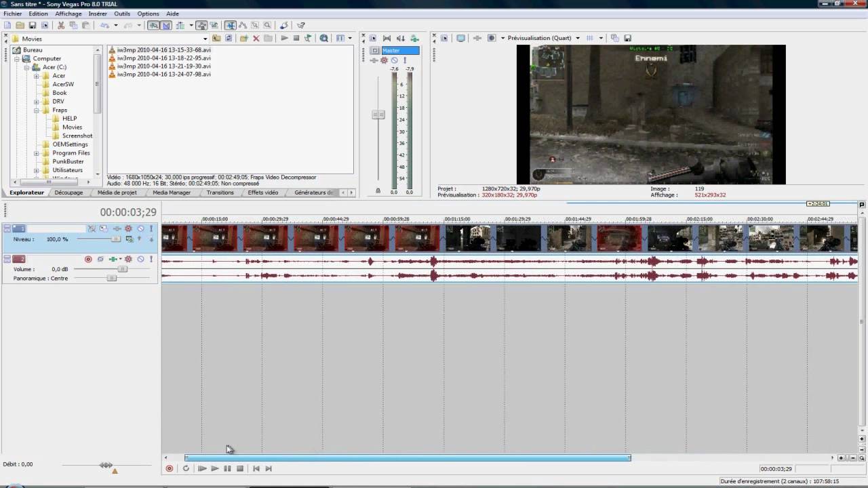Click the Undo arrow icon
This screenshot has height=488, width=868.
pyautogui.click(x=105, y=25)
